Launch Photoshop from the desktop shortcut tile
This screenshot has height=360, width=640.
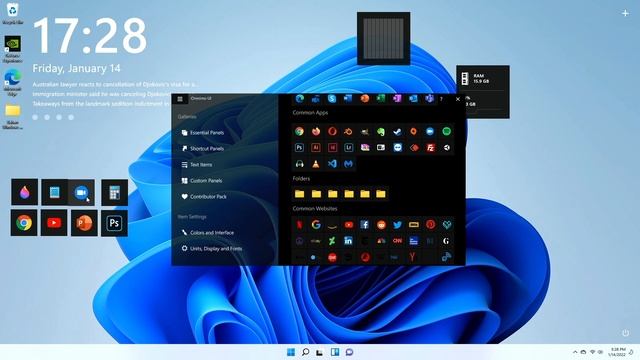(114, 223)
